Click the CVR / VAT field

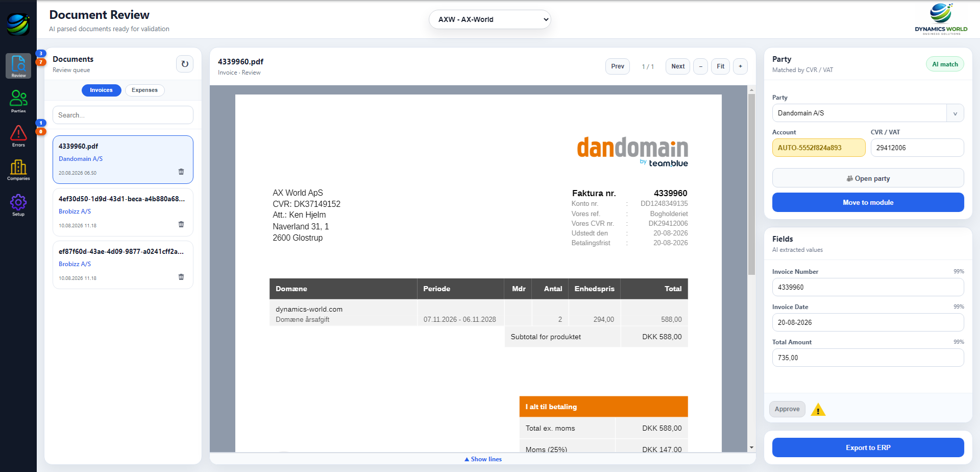(x=917, y=148)
